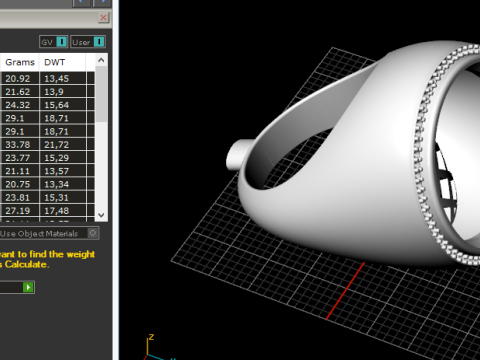Select the 13,57 DWT cell
This screenshot has height=360, width=480.
click(x=63, y=171)
